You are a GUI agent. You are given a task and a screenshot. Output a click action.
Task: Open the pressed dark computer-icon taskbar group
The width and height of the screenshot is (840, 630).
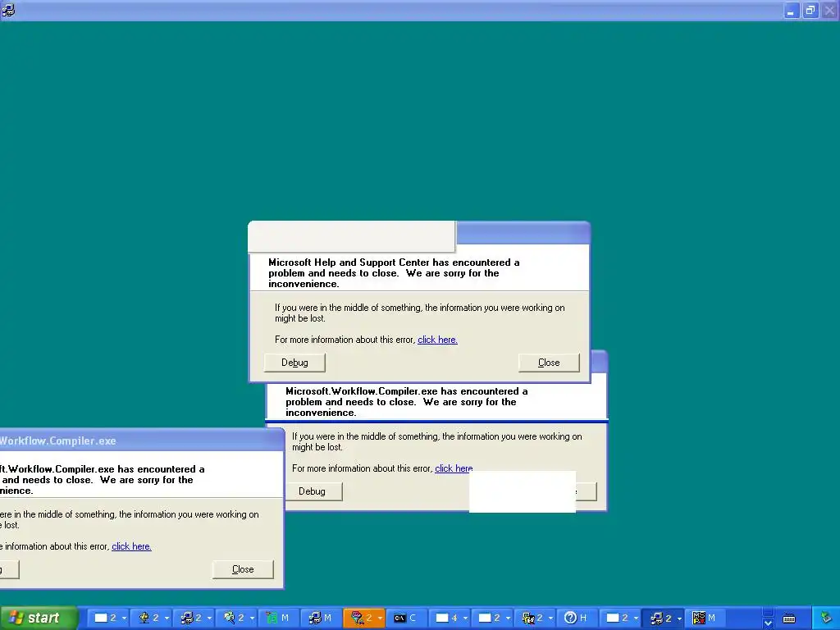tap(660, 619)
